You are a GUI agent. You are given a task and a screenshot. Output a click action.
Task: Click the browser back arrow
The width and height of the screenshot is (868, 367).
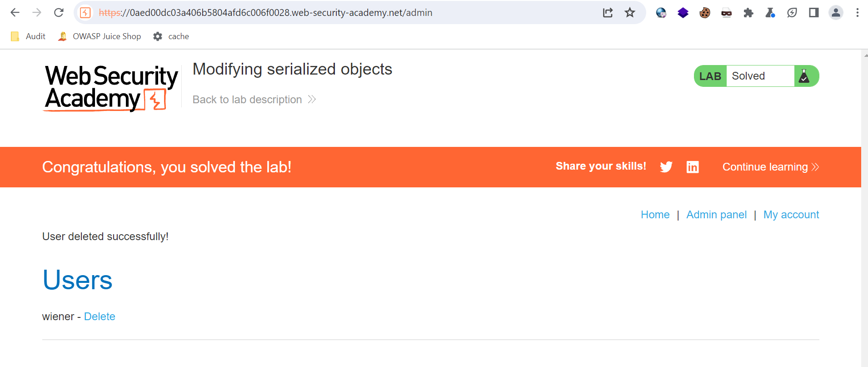point(15,13)
